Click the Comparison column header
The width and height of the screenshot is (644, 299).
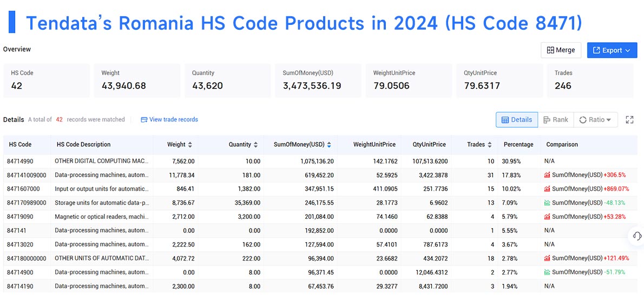tap(562, 145)
